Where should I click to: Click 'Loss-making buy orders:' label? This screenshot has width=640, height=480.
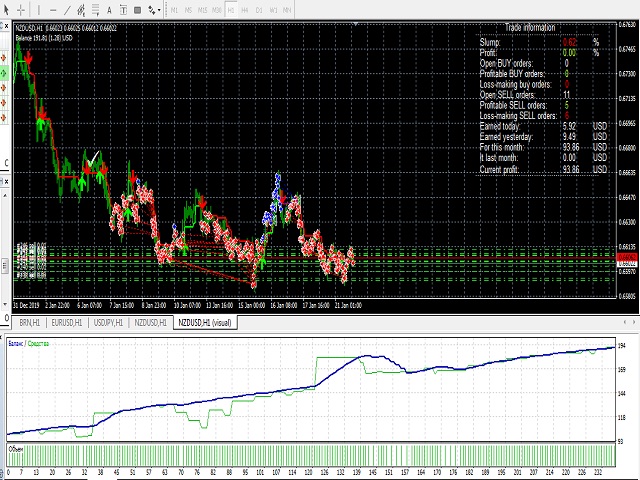point(516,84)
